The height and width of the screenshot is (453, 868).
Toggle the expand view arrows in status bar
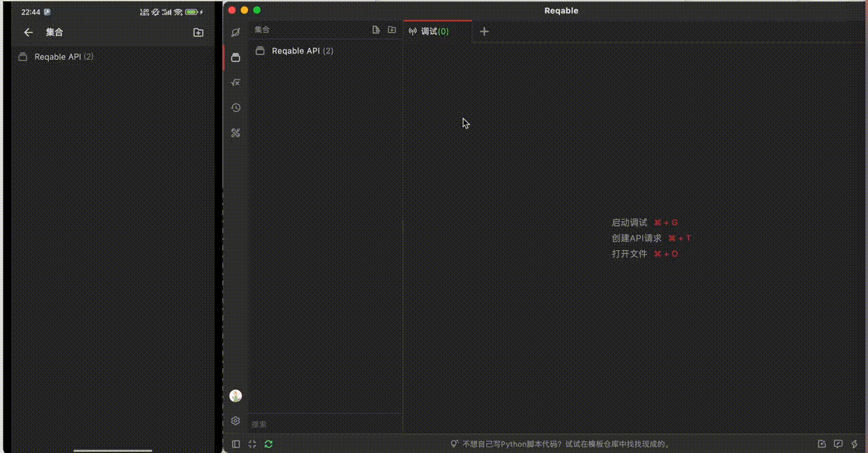tap(252, 444)
